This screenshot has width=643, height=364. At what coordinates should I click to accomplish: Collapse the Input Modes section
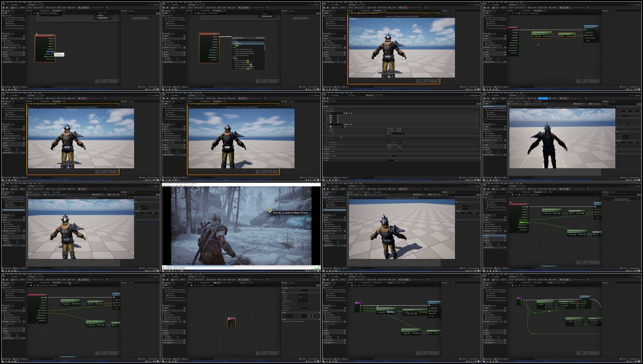pos(323,149)
